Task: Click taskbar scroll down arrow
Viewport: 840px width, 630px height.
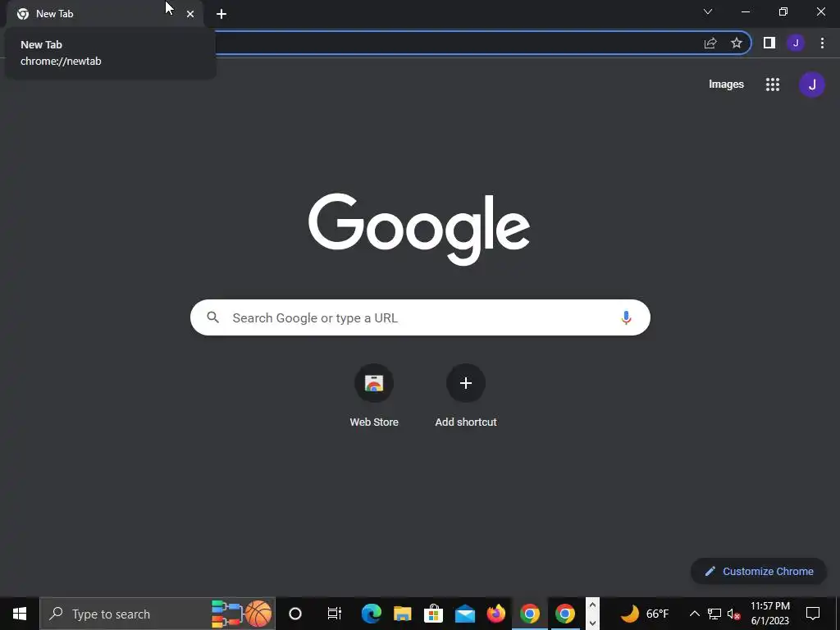Action: pyautogui.click(x=592, y=623)
